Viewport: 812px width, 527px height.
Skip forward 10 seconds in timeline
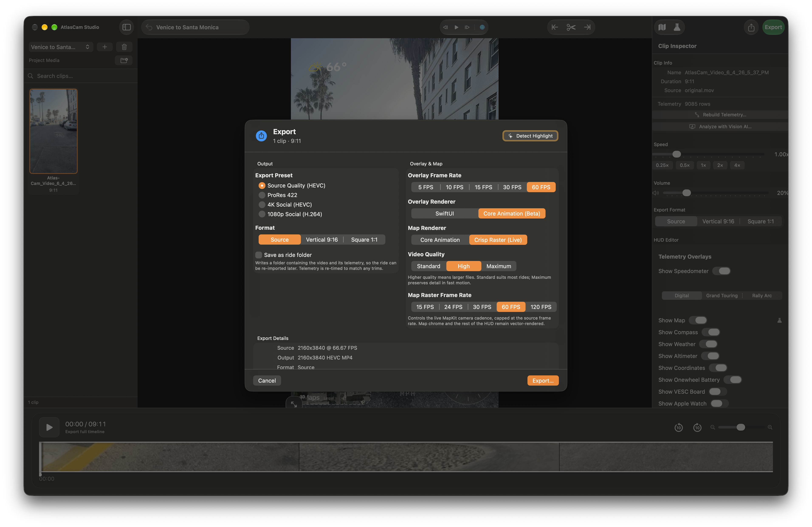697,427
